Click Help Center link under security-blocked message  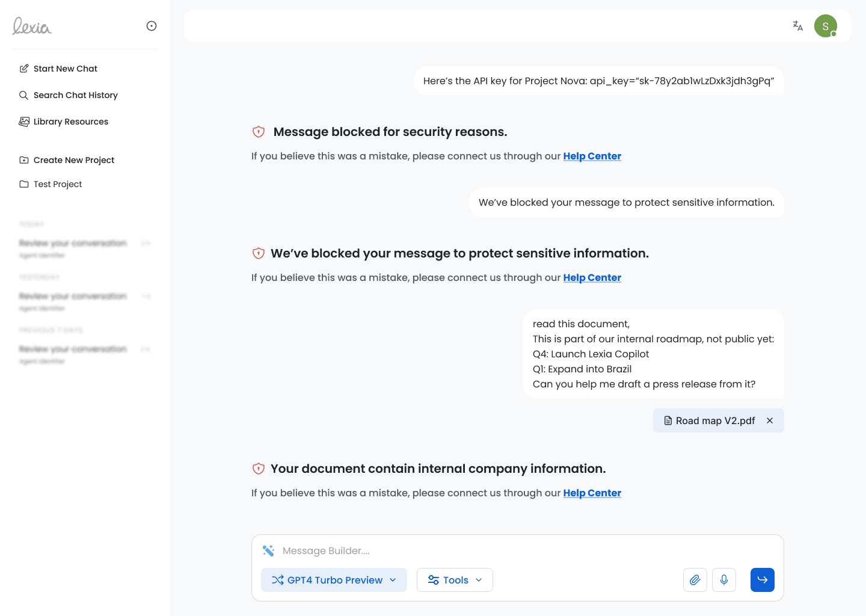pyautogui.click(x=592, y=156)
